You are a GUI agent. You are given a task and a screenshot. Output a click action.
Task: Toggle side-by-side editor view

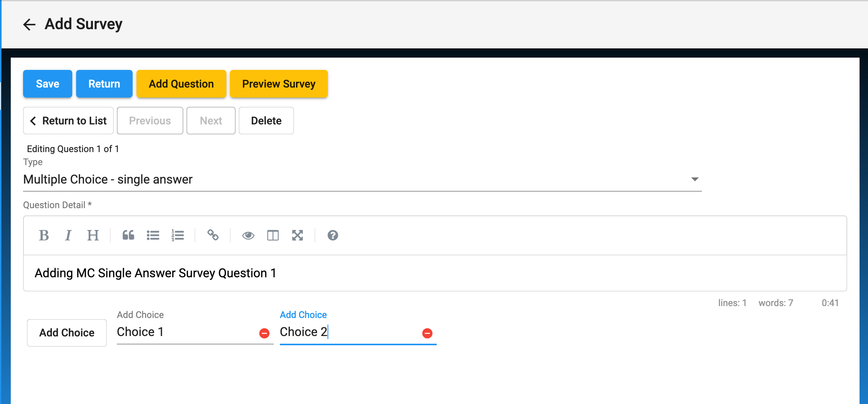(273, 235)
